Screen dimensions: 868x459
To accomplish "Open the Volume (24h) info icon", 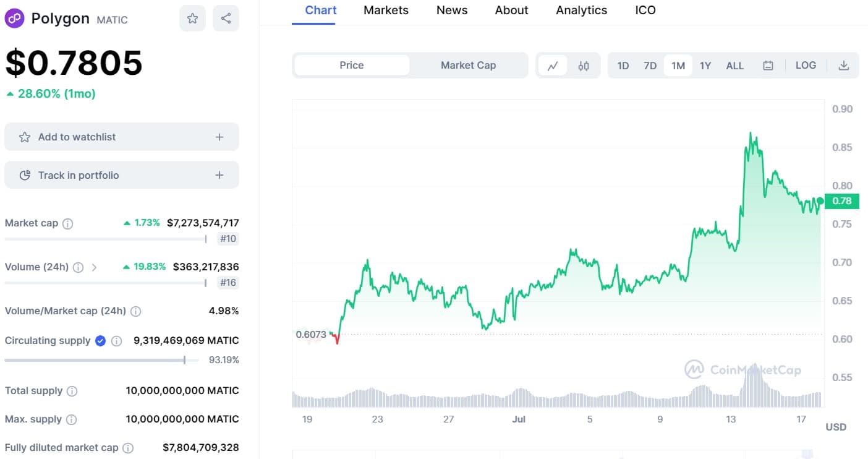I will point(79,267).
